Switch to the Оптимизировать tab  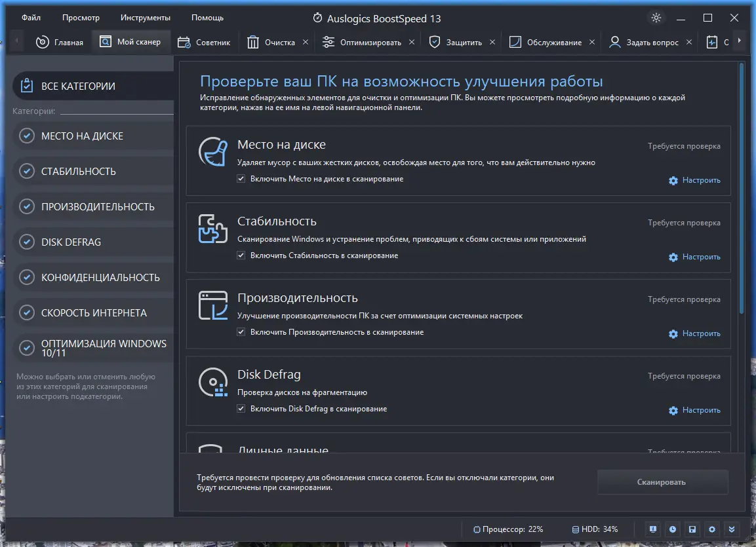[x=362, y=43]
